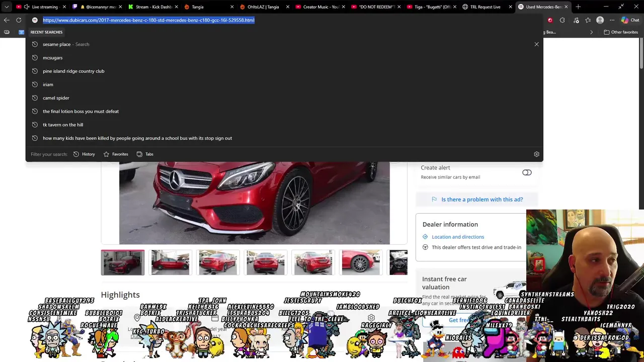This screenshot has height=362, width=644.
Task: Select the mcsugars recent search
Action: [284, 58]
